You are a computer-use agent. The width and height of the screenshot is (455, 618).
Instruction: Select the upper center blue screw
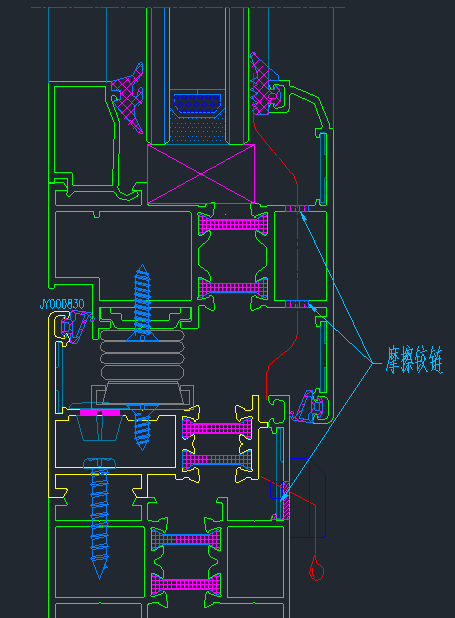(142, 303)
